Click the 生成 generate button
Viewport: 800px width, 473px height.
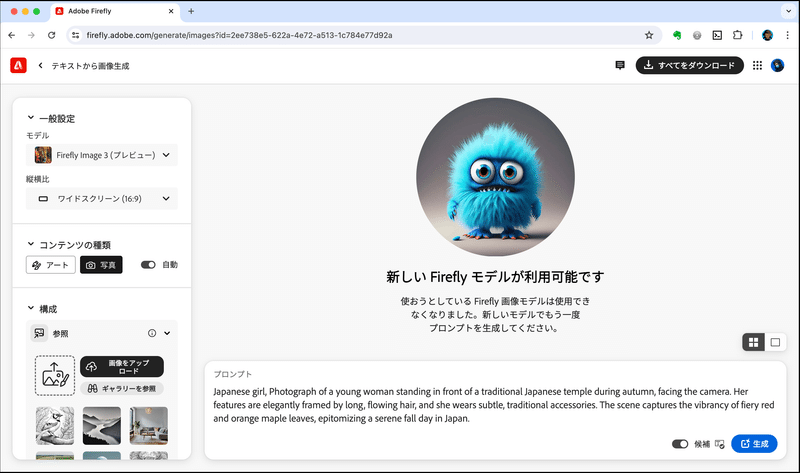(x=754, y=444)
